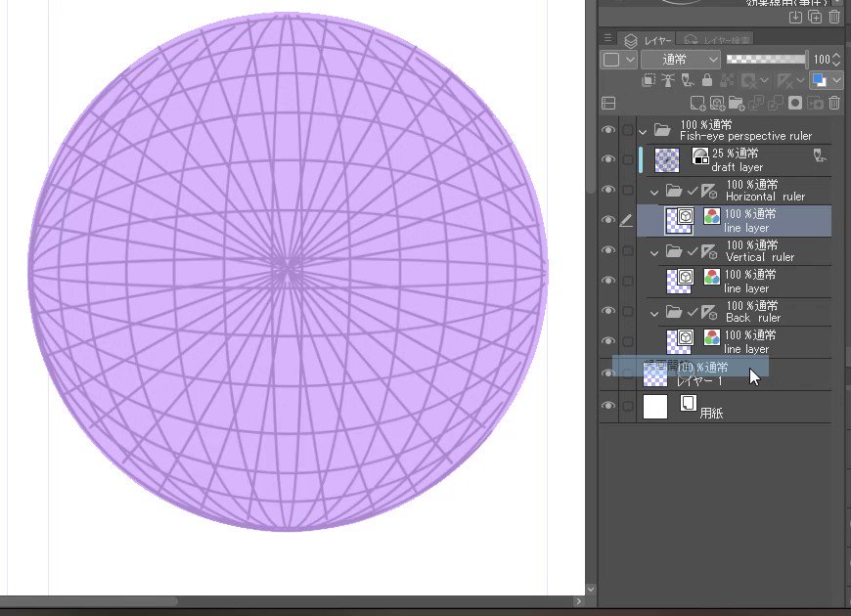851x616 pixels.
Task: Toggle Clip to Layer Below icon
Action: [x=648, y=81]
